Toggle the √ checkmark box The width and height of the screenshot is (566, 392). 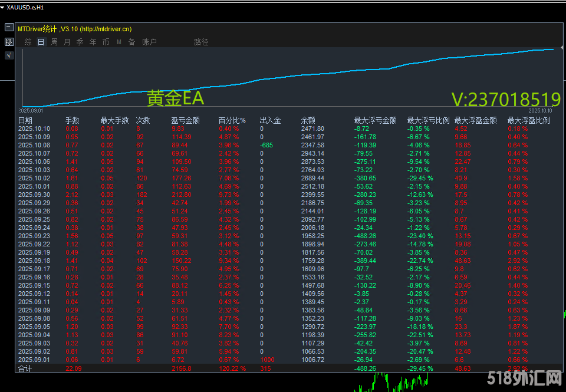(x=9, y=55)
